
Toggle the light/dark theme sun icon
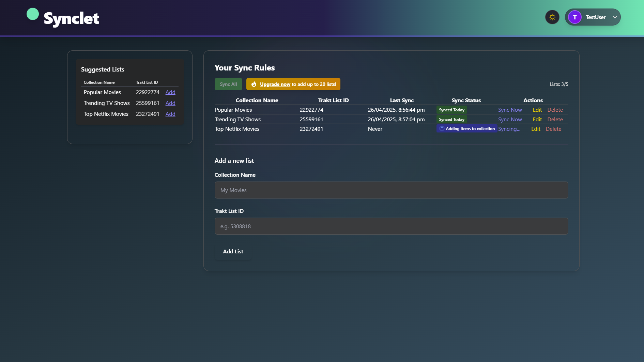[x=552, y=17]
